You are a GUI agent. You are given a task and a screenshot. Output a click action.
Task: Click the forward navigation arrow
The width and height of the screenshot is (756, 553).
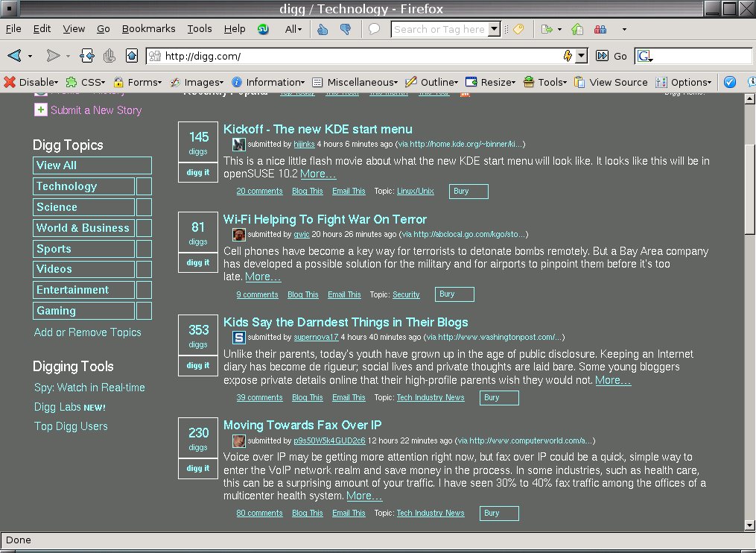point(53,56)
